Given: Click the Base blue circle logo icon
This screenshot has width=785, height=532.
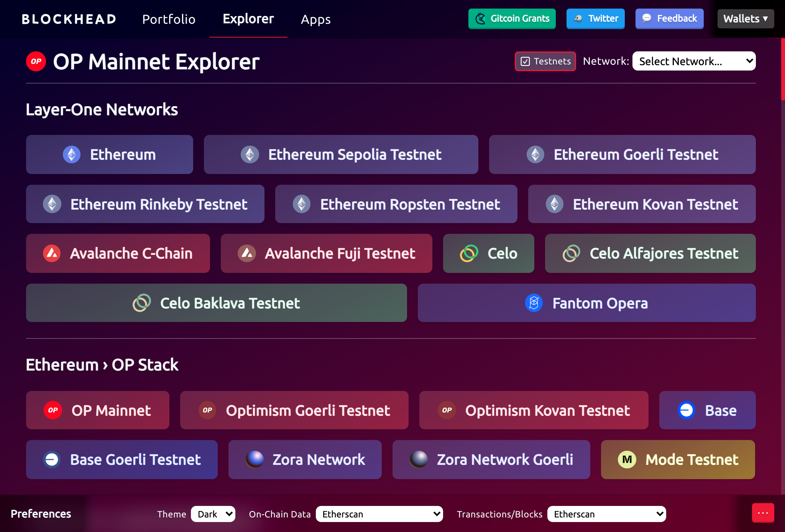Looking at the screenshot, I should pos(686,410).
